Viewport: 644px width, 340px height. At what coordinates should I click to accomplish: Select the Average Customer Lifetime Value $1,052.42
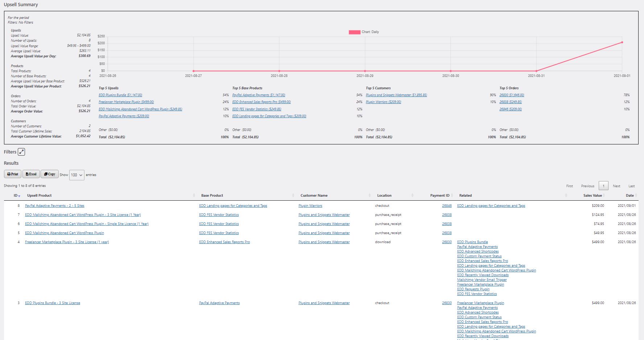click(x=83, y=136)
